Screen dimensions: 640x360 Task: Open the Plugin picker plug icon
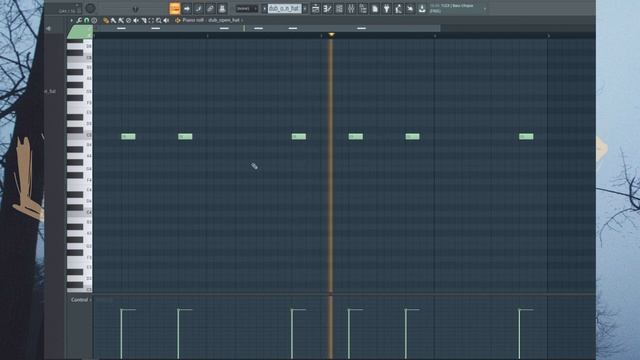(x=387, y=8)
